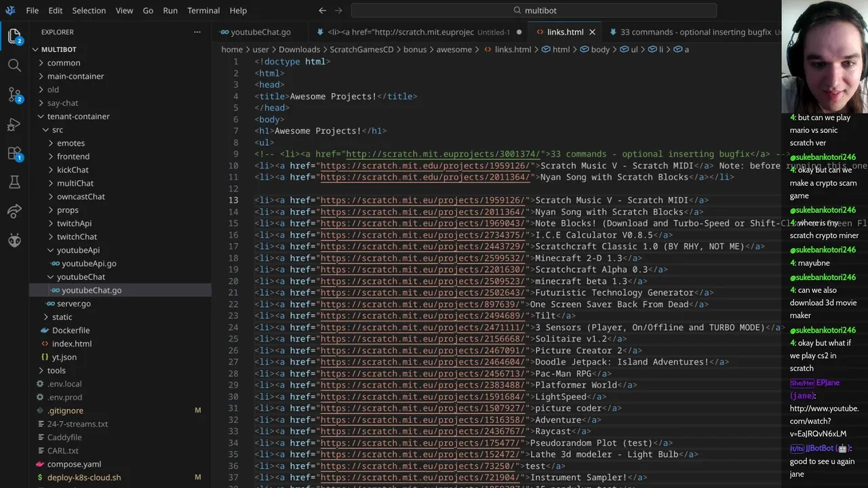Open Run and Debug view icon
868x488 pixels.
(x=14, y=124)
